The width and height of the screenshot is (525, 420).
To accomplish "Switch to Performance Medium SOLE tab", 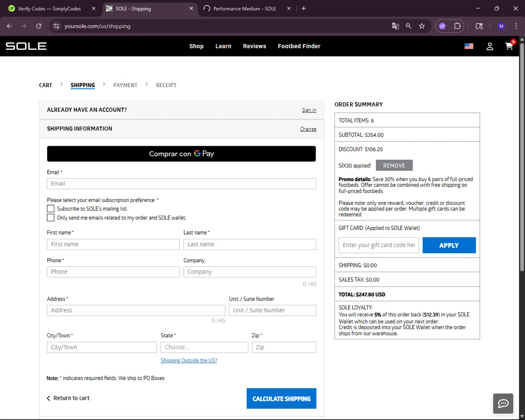I will tap(244, 8).
